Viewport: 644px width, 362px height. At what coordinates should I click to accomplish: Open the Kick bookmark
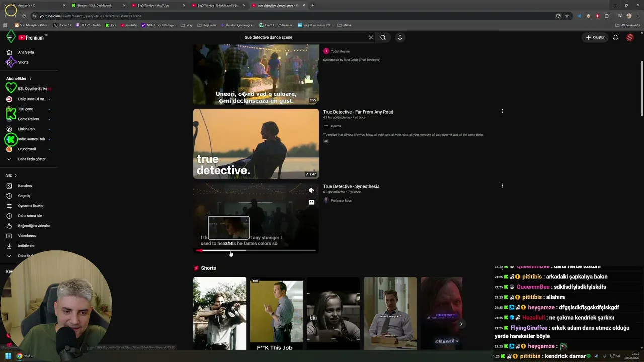[111, 25]
